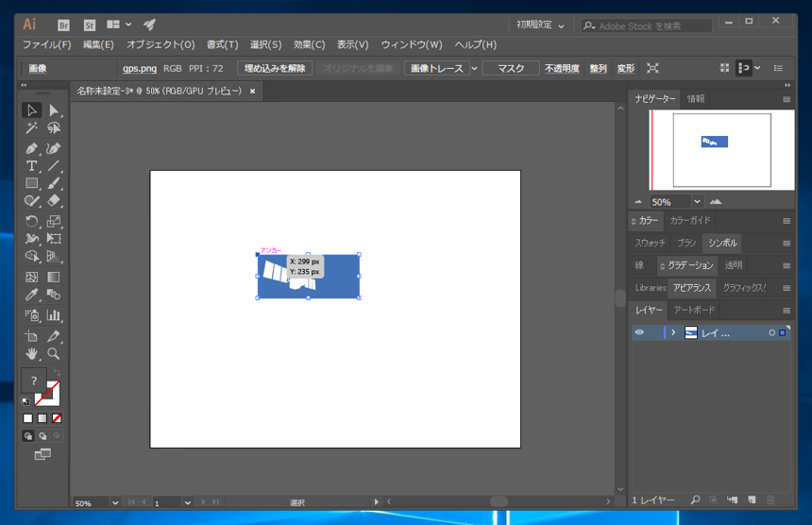Select the Selection tool arrow
This screenshot has width=812, height=525.
tap(31, 110)
